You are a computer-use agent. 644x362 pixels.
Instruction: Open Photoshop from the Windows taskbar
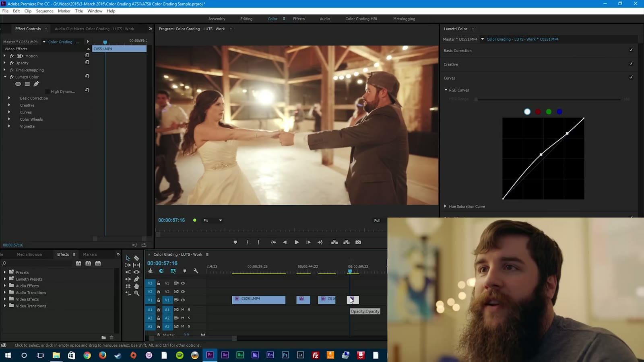[x=285, y=355]
